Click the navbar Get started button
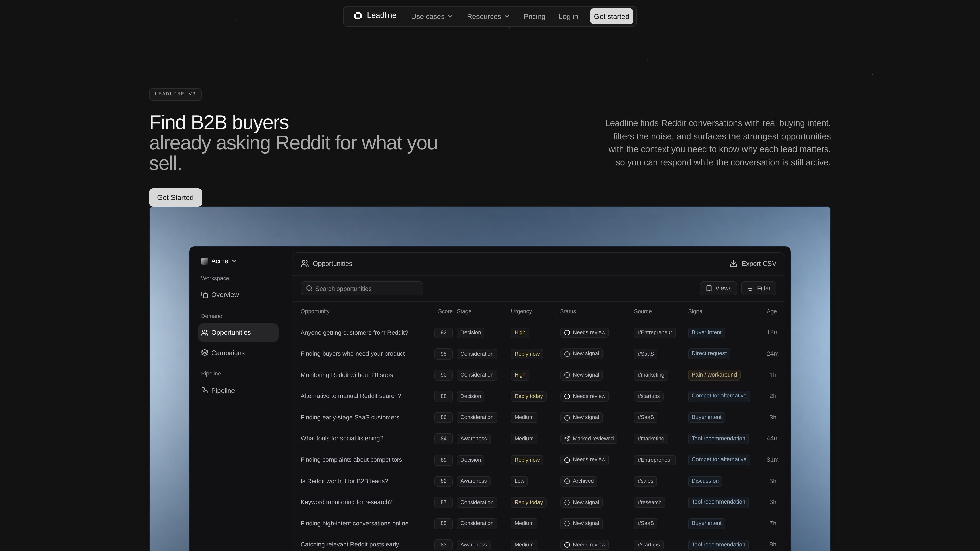980x551 pixels. pyautogui.click(x=611, y=16)
